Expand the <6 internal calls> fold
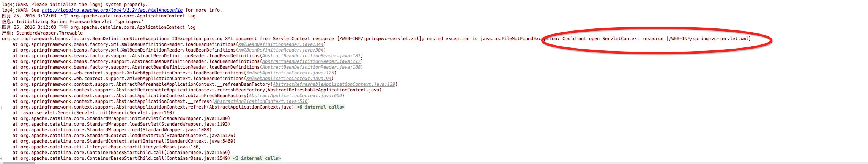The image size is (868, 164). point(321,107)
